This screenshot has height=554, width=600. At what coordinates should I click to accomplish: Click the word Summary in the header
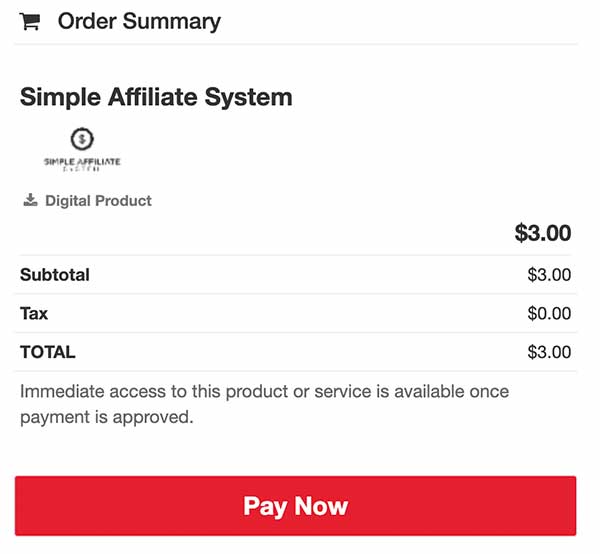172,22
